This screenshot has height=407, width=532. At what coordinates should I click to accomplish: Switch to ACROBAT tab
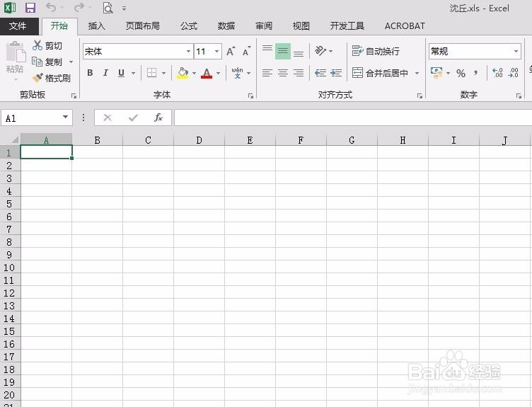[405, 26]
